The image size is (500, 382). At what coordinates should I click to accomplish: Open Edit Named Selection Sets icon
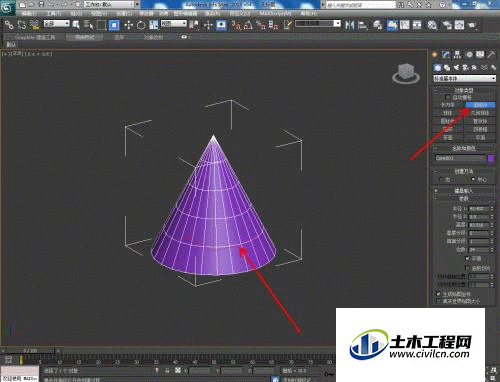click(288, 25)
